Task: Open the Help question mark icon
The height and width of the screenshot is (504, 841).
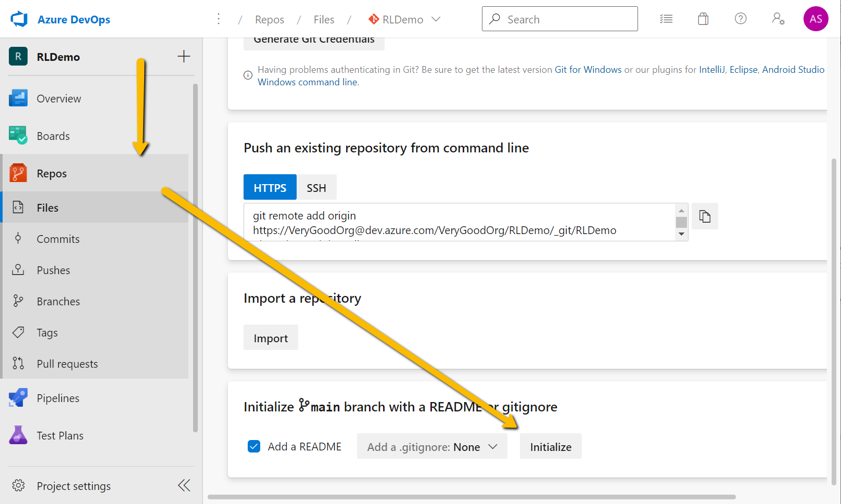Action: 741,19
